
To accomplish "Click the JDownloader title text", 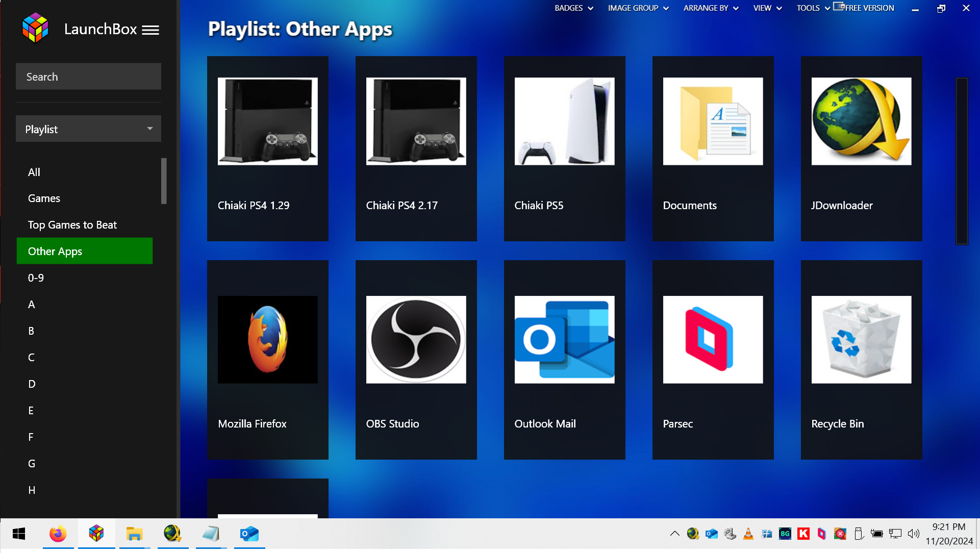I will (x=842, y=205).
